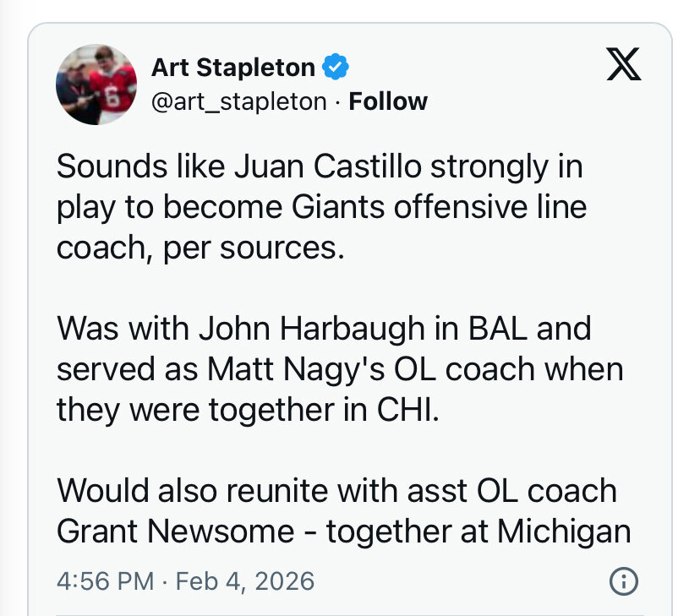
Task: Open the @art_stapleton handle link
Action: click(x=238, y=101)
